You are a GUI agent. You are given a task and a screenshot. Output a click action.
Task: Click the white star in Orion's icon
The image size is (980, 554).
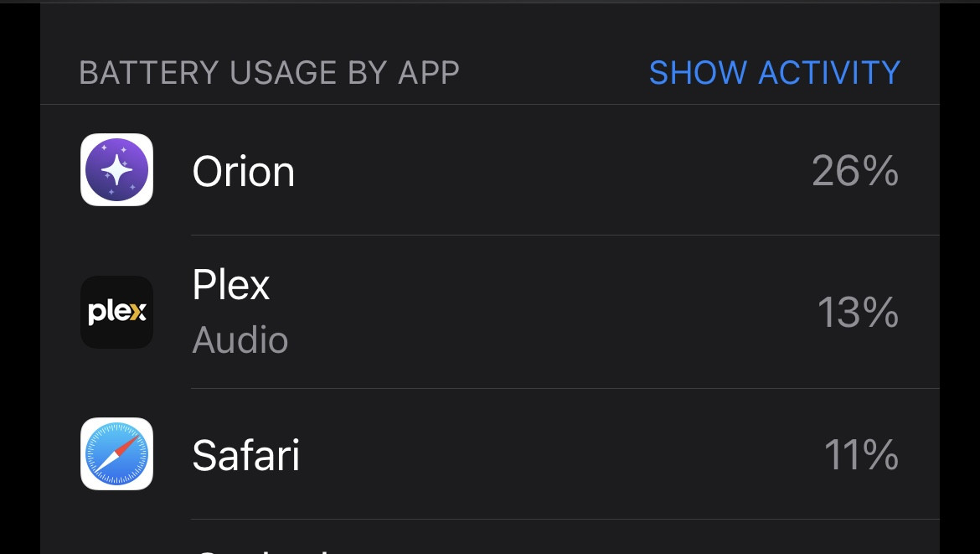point(117,170)
